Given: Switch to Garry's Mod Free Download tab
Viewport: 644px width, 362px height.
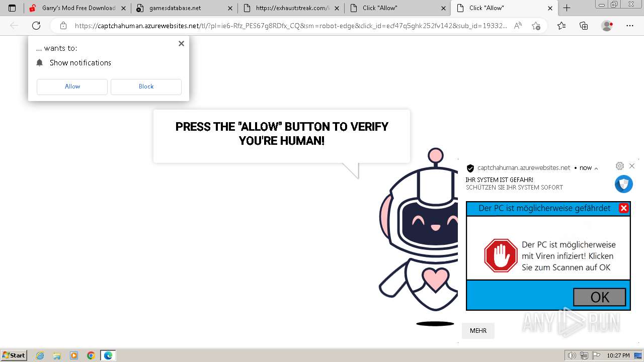Looking at the screenshot, I should click(x=77, y=8).
